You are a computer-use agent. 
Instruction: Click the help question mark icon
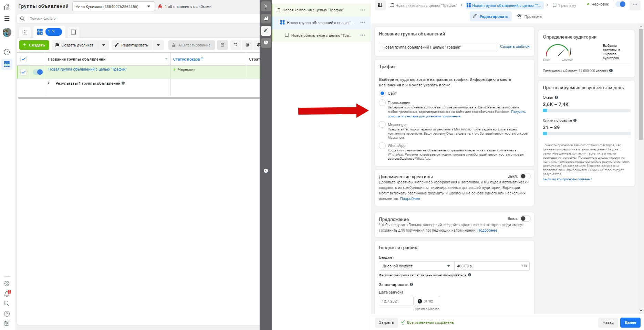click(7, 314)
